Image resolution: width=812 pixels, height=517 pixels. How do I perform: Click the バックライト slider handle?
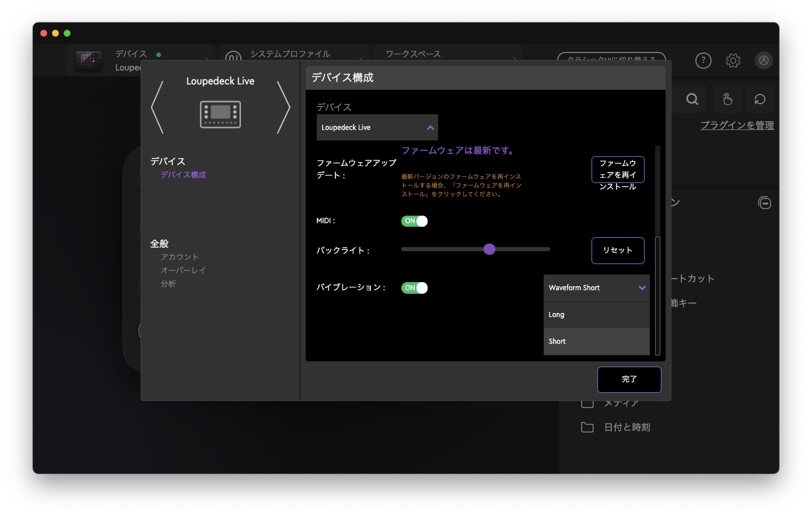[x=489, y=249]
